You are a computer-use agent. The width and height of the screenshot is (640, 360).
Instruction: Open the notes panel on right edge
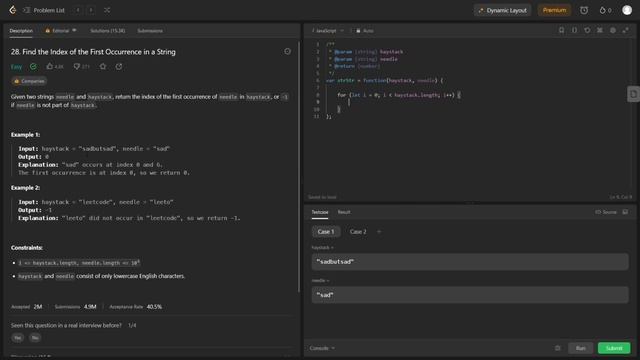(633, 94)
